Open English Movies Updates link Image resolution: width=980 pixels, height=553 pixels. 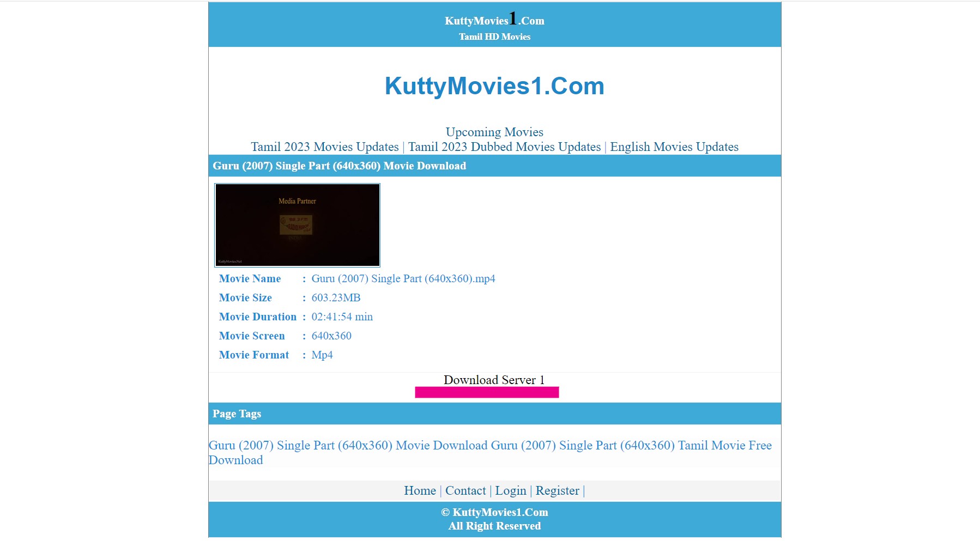point(674,147)
